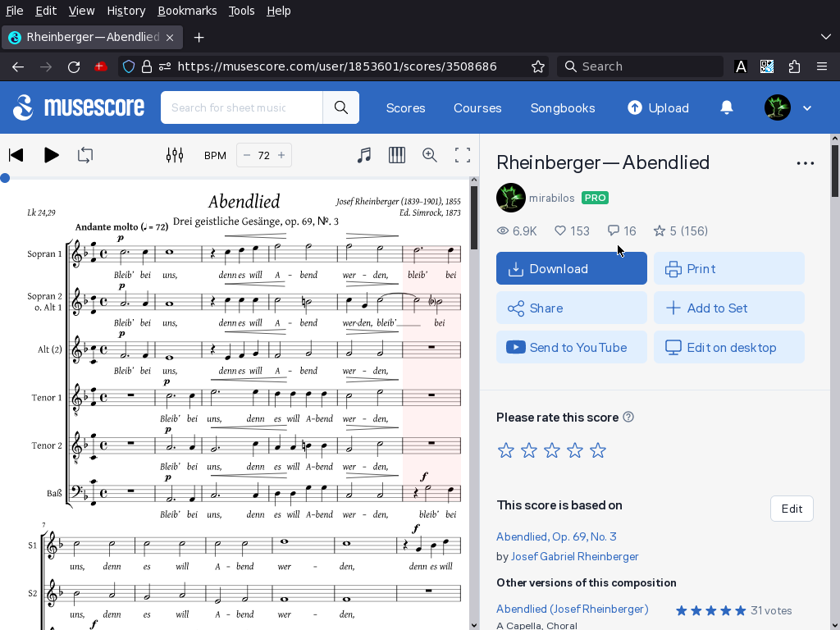
Task: Open the Tools menu
Action: (242, 11)
